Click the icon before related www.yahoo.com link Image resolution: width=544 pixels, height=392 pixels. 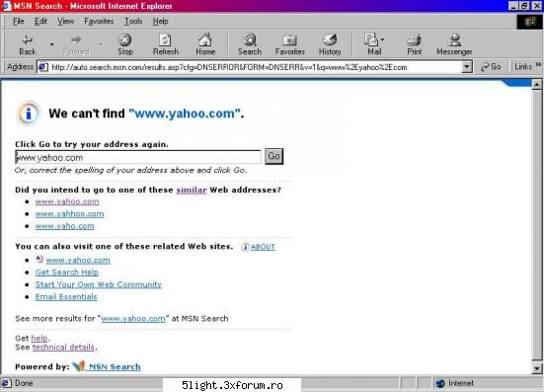coord(39,259)
